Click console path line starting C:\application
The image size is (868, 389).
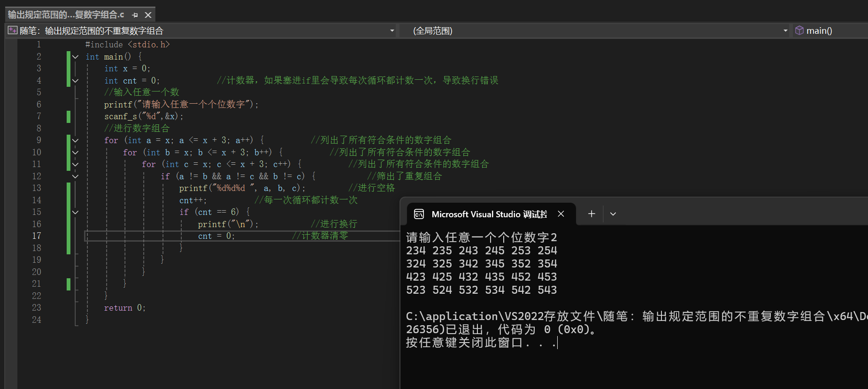[x=637, y=316]
